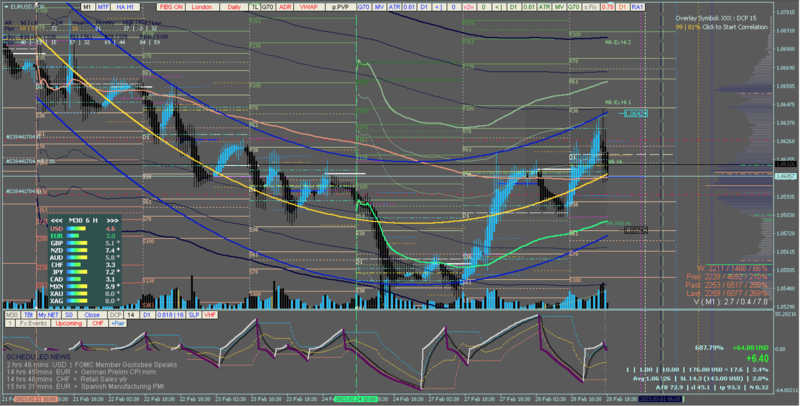Click the black-text Q70 button
The width and height of the screenshot is (800, 406).
click(x=268, y=7)
